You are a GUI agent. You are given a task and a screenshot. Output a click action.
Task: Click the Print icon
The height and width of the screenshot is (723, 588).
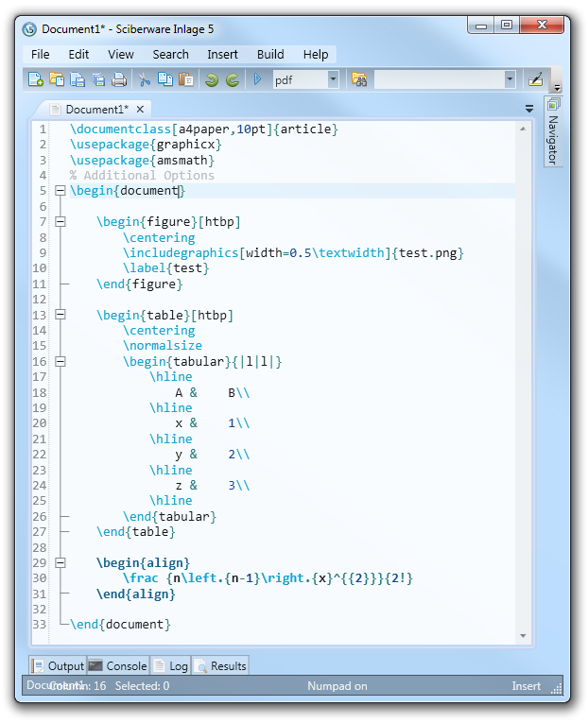119,79
